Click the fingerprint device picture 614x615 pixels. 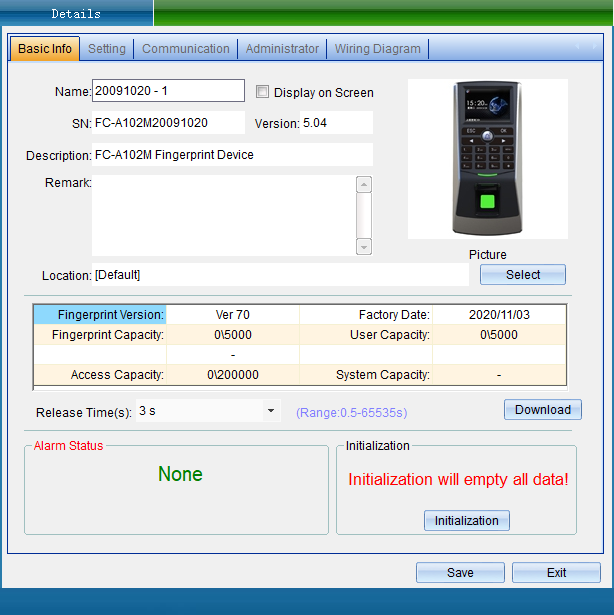pos(487,158)
